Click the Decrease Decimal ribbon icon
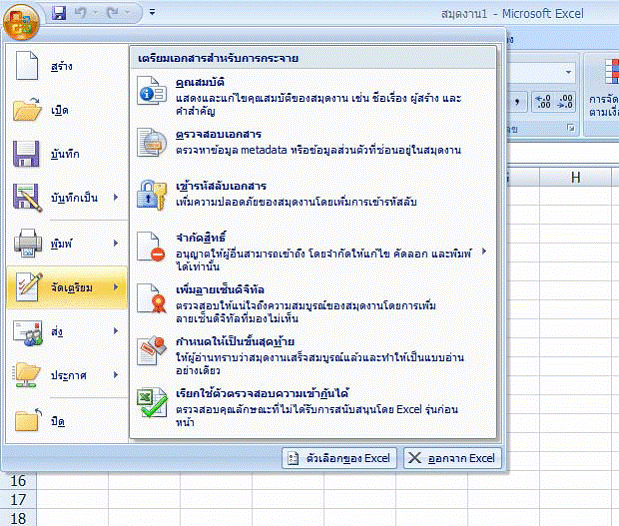The image size is (619, 526). click(x=565, y=102)
